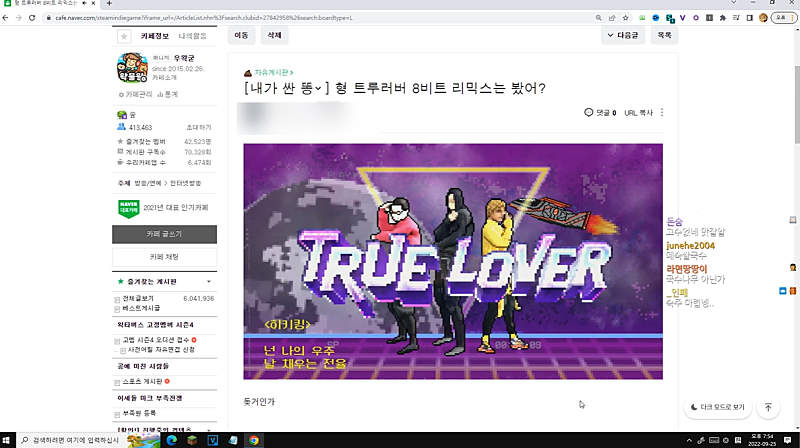Click the zoom magnifier icon in address bar
Image resolution: width=800 pixels, height=448 pixels.
(x=598, y=18)
